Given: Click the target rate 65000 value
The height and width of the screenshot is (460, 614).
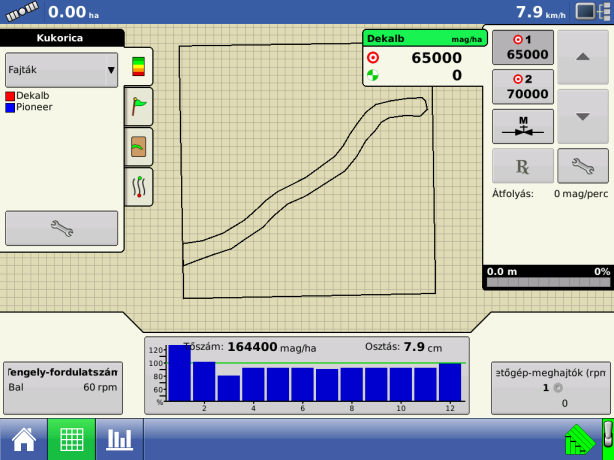Looking at the screenshot, I should (436, 58).
